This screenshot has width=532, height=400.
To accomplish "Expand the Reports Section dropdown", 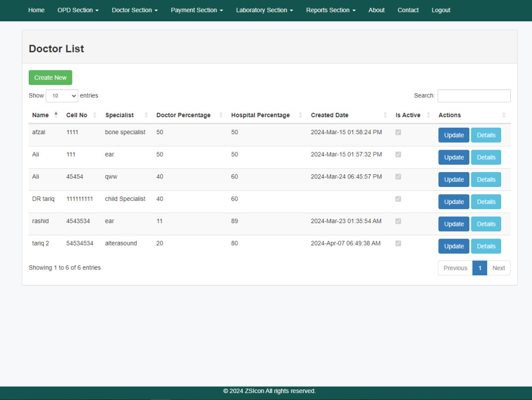I will pyautogui.click(x=330, y=10).
